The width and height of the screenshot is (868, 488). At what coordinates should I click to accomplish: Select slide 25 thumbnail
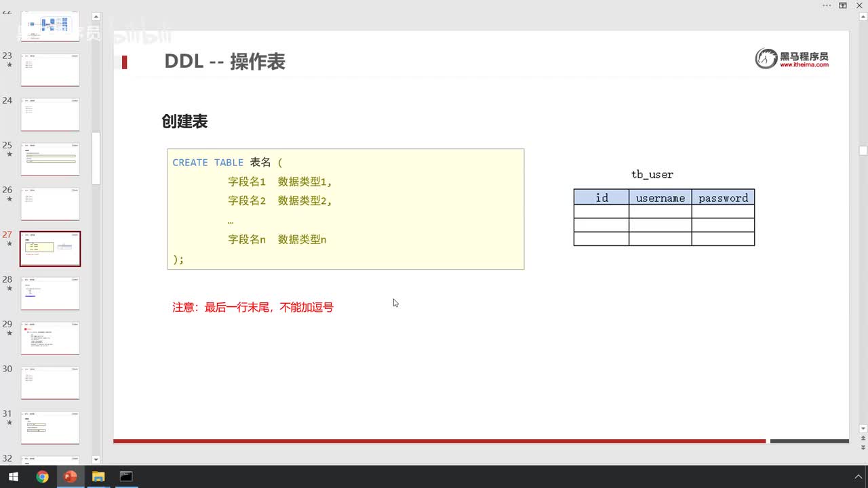click(x=50, y=159)
